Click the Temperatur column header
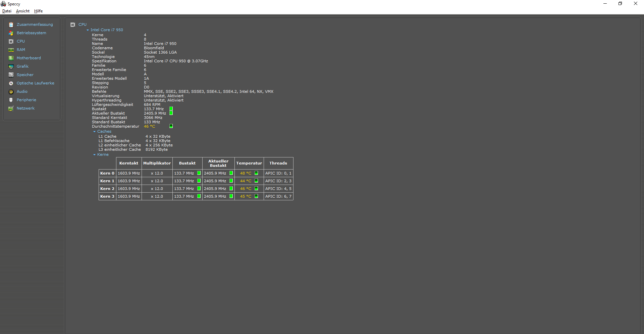 pos(249,163)
